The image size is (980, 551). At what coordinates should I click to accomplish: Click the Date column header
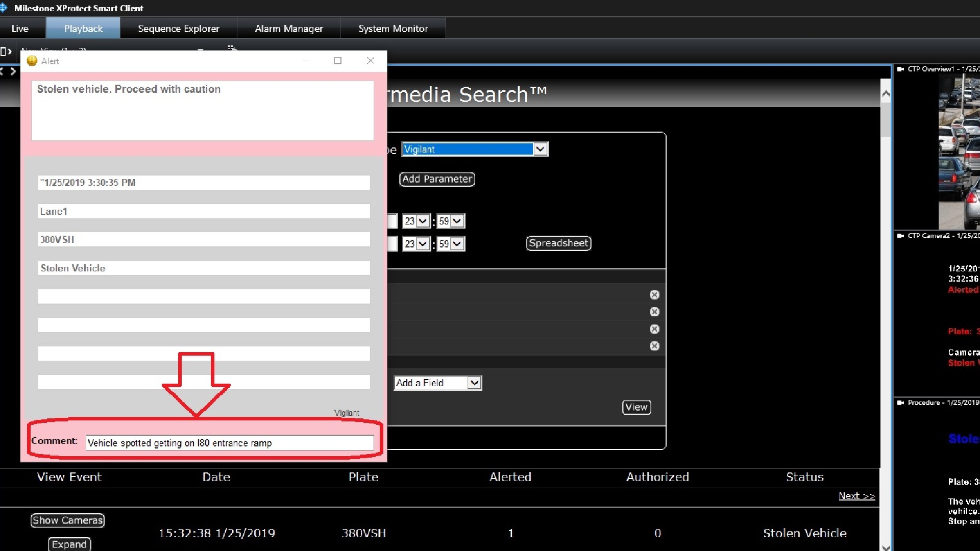tap(216, 477)
